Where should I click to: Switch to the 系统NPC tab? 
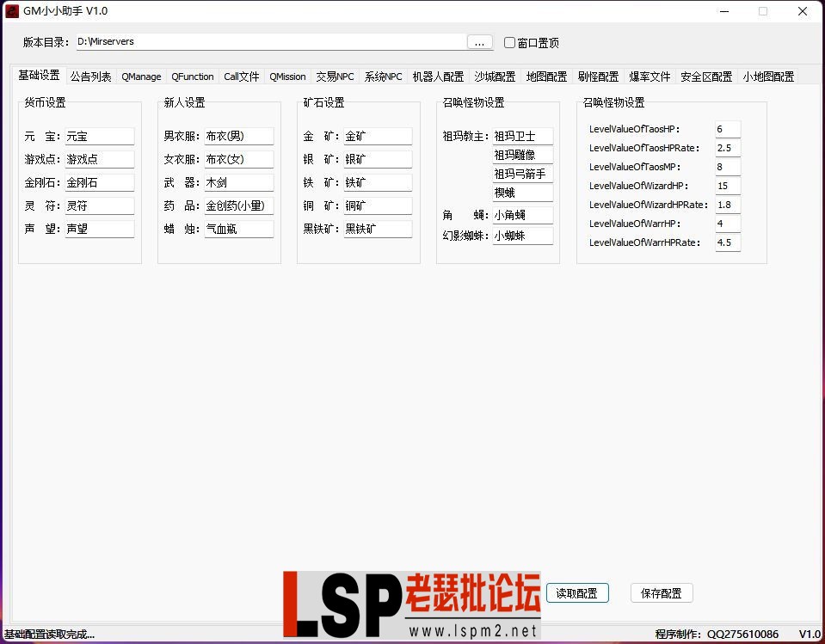click(x=383, y=76)
